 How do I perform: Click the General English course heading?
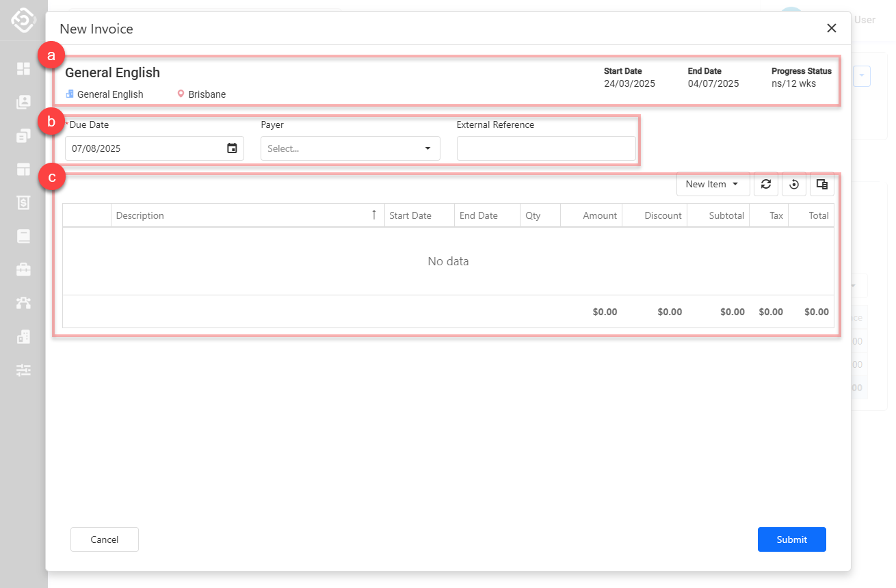[112, 72]
